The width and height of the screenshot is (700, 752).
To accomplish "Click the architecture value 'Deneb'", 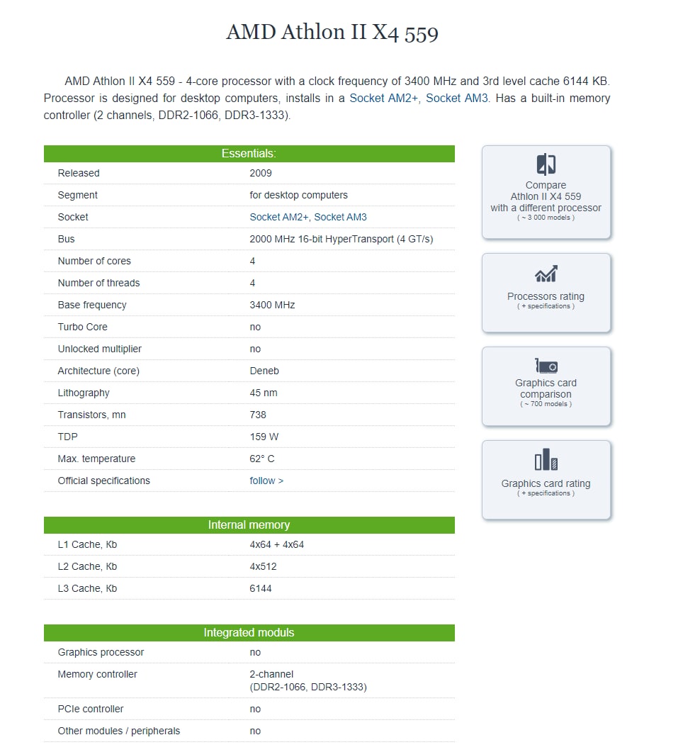I will point(264,371).
